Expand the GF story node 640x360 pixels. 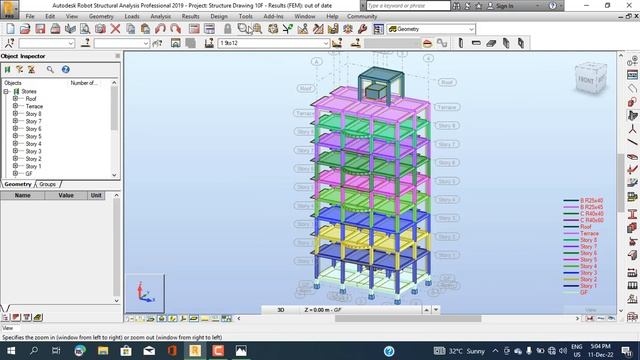(15, 173)
